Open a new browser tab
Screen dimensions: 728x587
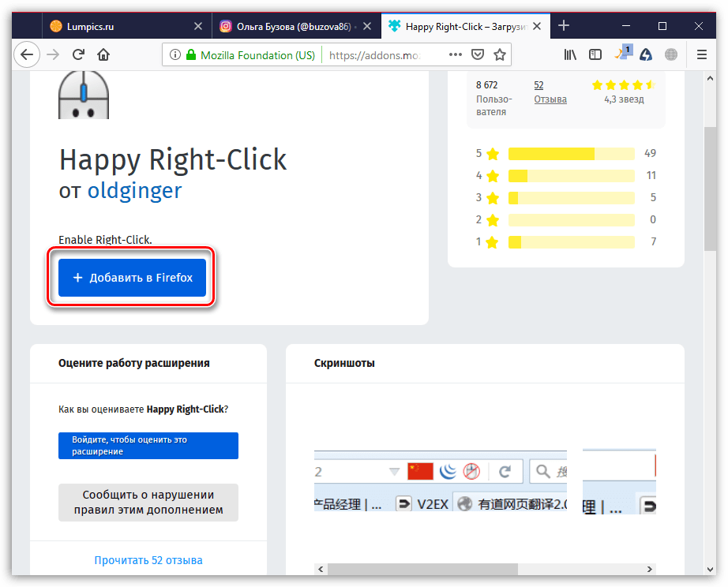coord(564,26)
